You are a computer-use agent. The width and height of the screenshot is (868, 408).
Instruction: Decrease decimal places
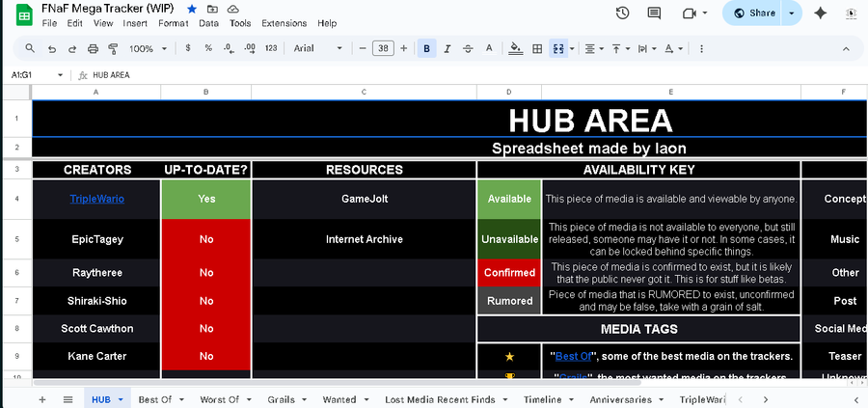pyautogui.click(x=229, y=48)
